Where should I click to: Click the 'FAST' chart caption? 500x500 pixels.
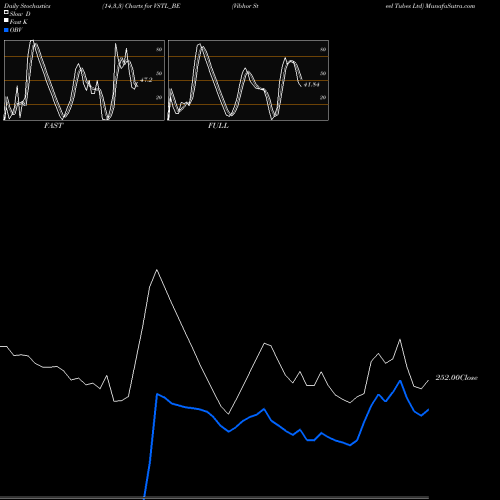(x=53, y=126)
